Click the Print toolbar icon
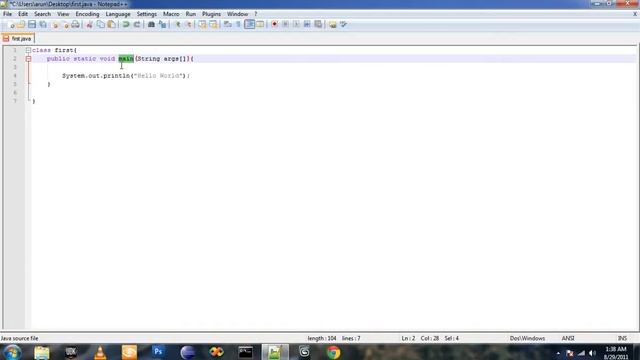Screen dimensions: 640x360 coord(76,24)
